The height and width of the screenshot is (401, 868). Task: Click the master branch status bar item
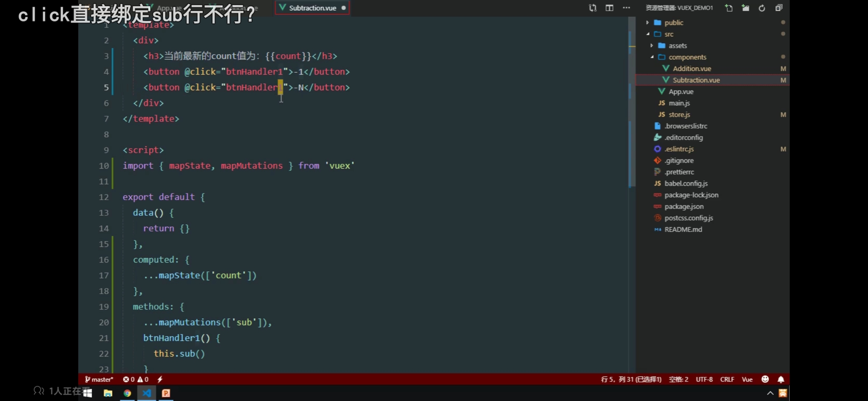pos(99,379)
